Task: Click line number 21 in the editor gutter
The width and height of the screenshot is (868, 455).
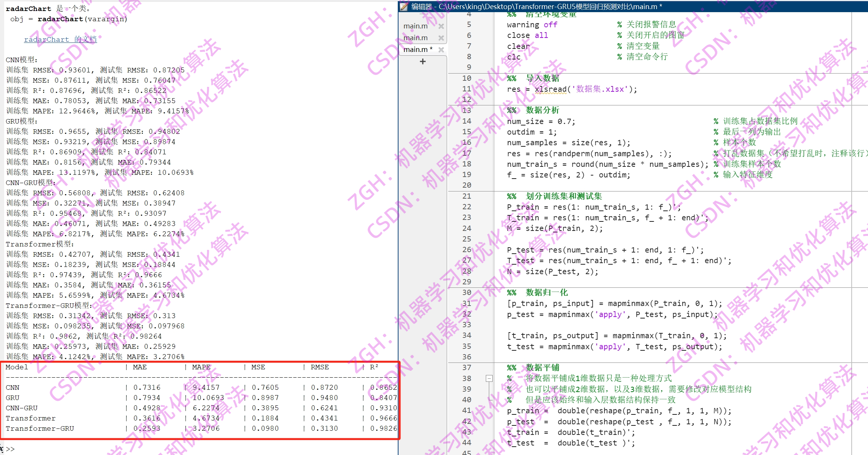Action: pos(467,196)
